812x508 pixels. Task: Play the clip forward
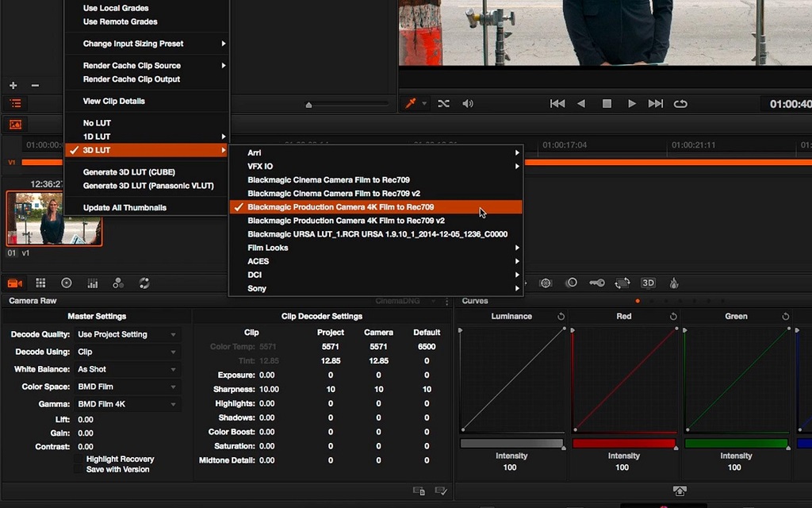(x=632, y=104)
